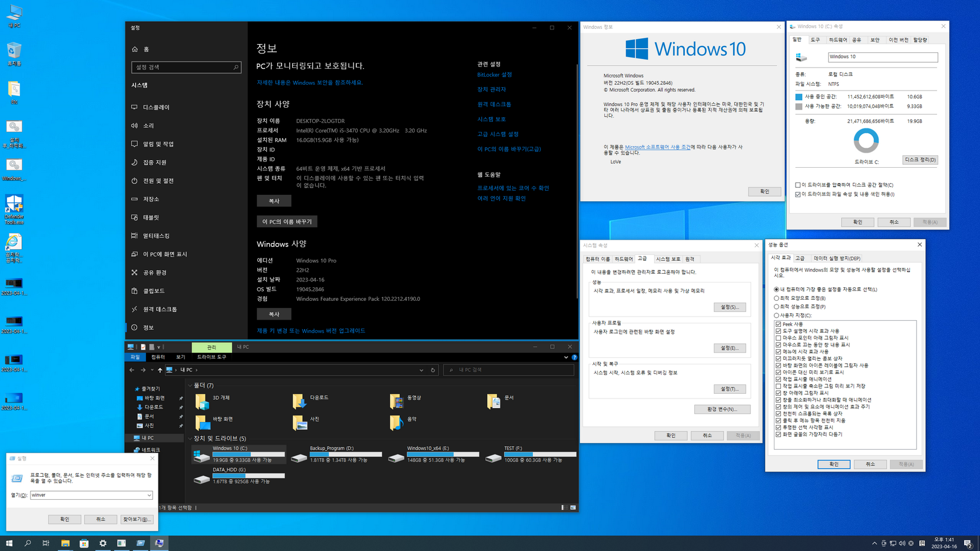The image size is (980, 551).
Task: Open taskbar search magnifier icon
Action: pyautogui.click(x=28, y=543)
